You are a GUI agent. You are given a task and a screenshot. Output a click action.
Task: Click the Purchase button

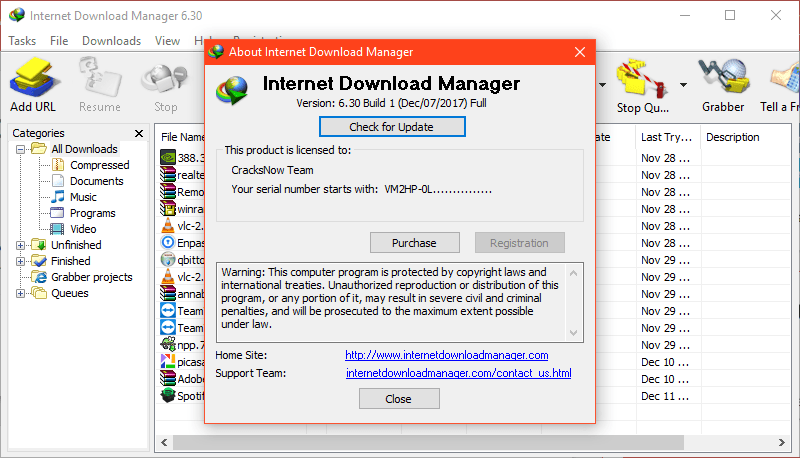click(x=414, y=243)
